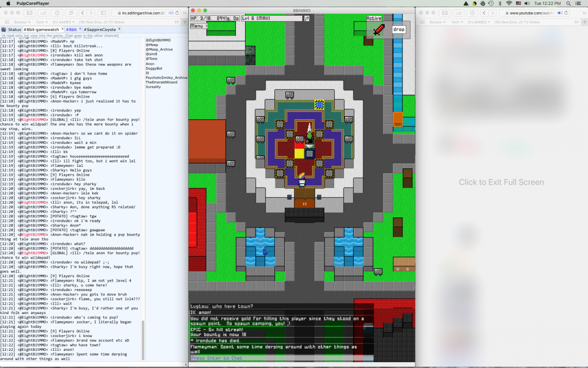Screen dimensions: 588x368
Task: Click the sign near the bottom-right fountain
Action: [x=378, y=272]
